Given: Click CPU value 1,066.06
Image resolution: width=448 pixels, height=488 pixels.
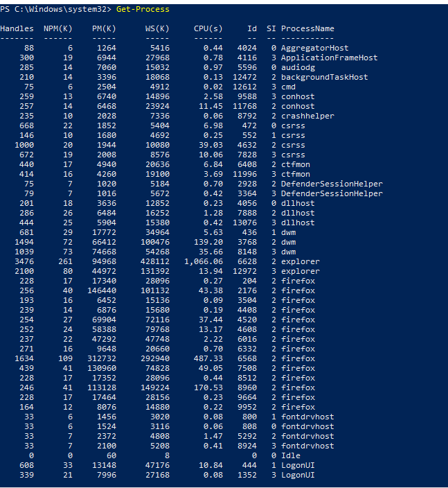Looking at the screenshot, I should tap(204, 261).
